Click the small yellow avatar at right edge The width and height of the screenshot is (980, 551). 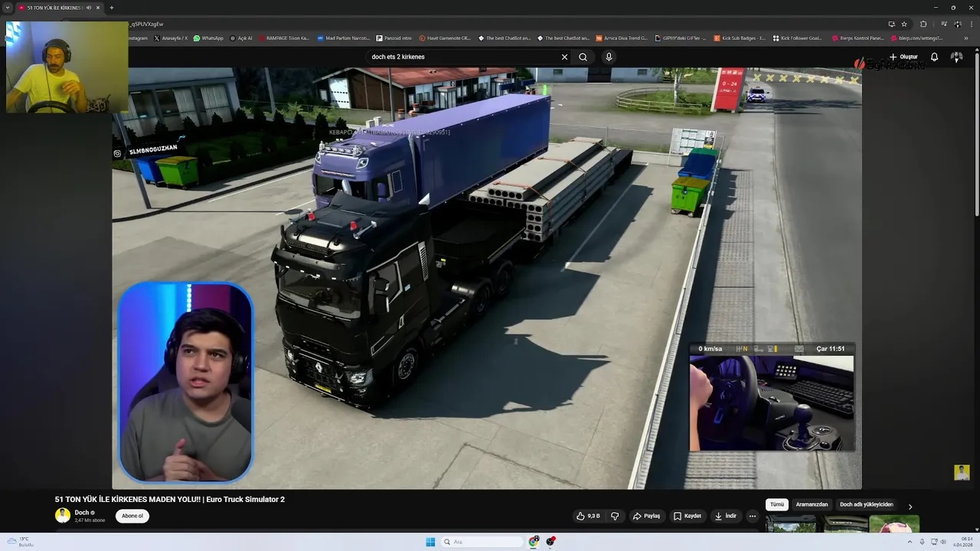pos(962,473)
